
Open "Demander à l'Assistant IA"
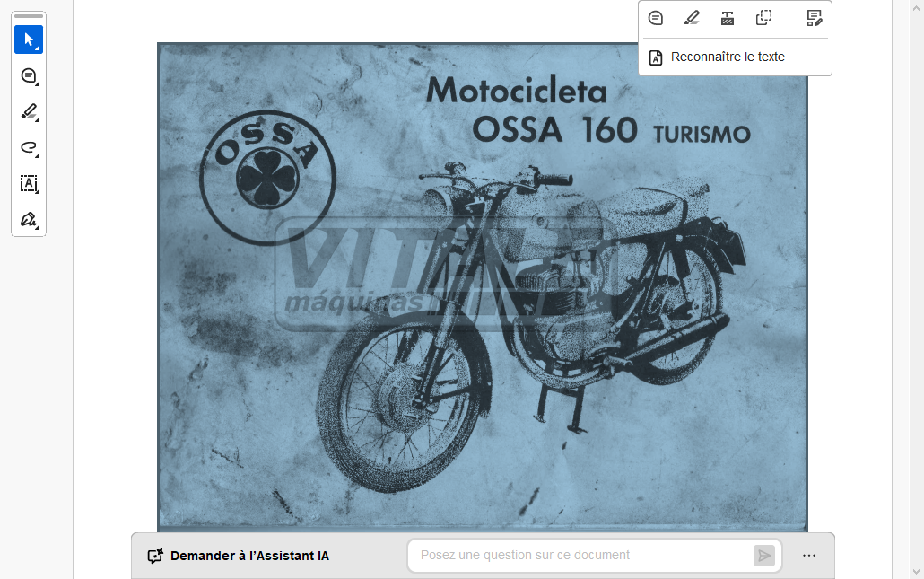coord(239,556)
